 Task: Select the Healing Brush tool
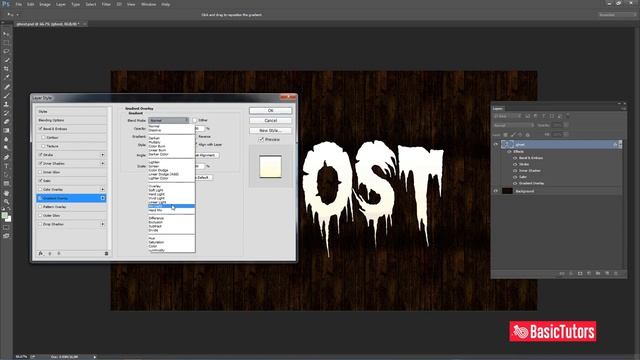pos(6,87)
